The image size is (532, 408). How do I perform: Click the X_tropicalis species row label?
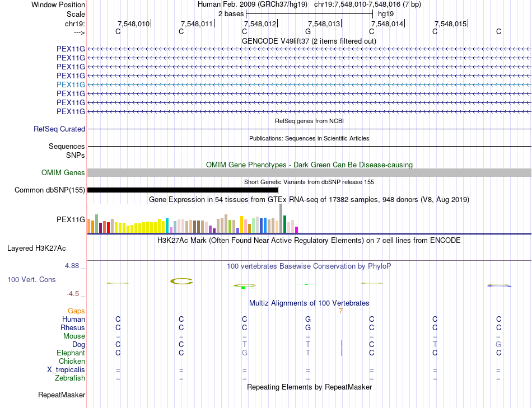tap(66, 370)
